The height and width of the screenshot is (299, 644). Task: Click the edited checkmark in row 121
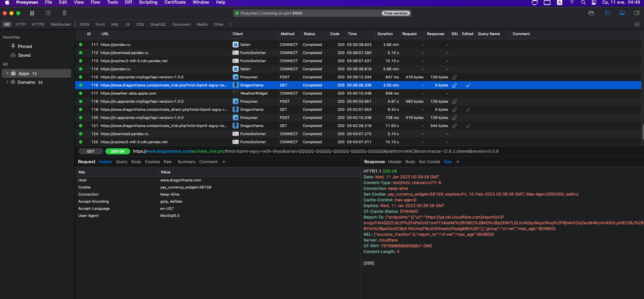pyautogui.click(x=468, y=126)
